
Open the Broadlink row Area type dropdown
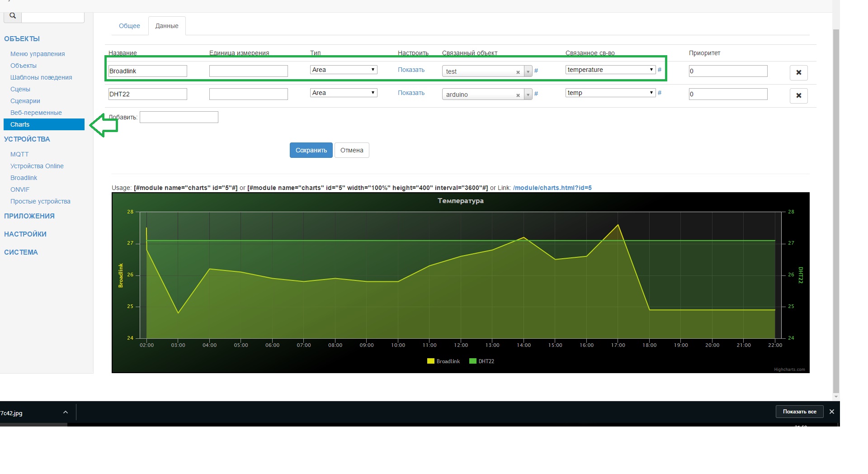point(344,70)
